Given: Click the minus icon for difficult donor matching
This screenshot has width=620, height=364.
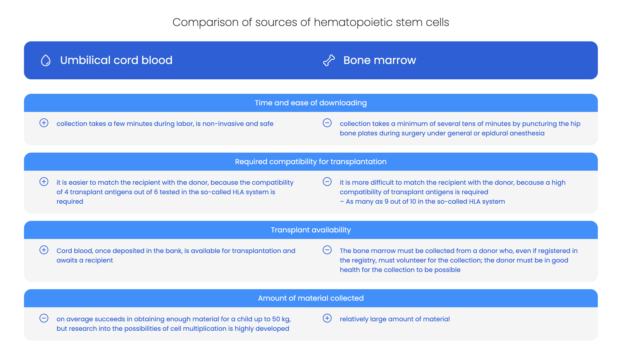Looking at the screenshot, I should coord(327,182).
